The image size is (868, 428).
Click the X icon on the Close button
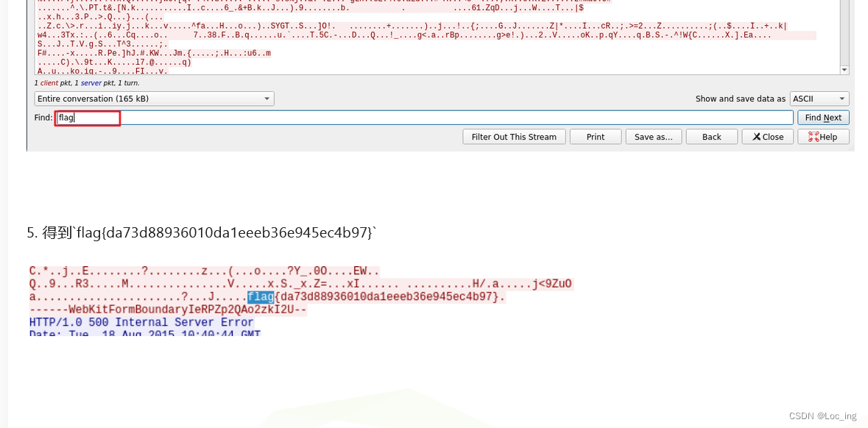click(756, 136)
